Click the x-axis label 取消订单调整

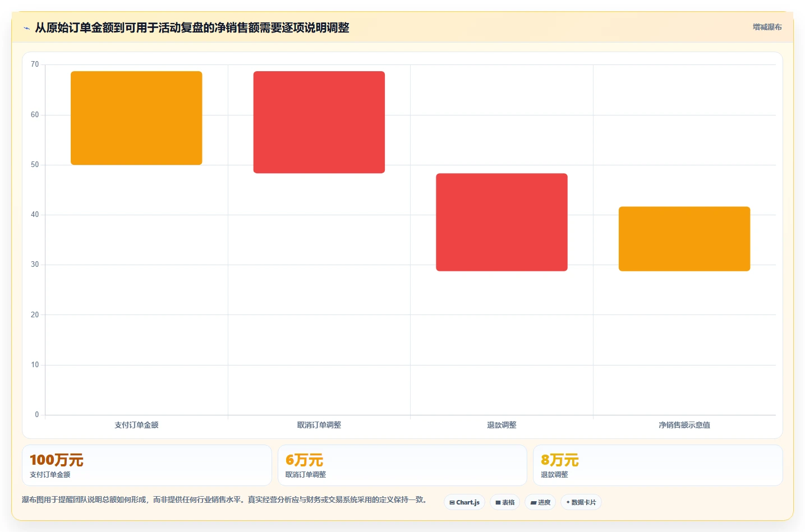pos(319,425)
